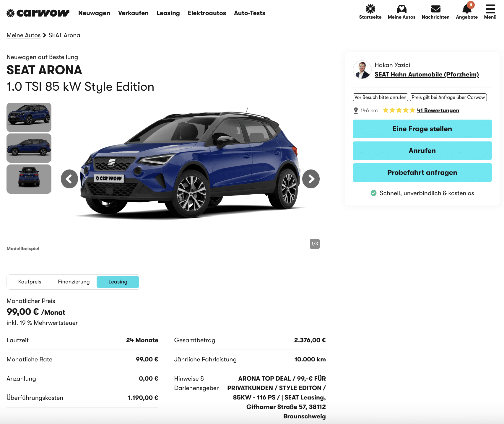Click Meine Autos breadcrumb link
Screen dimensions: 504x424
point(24,35)
